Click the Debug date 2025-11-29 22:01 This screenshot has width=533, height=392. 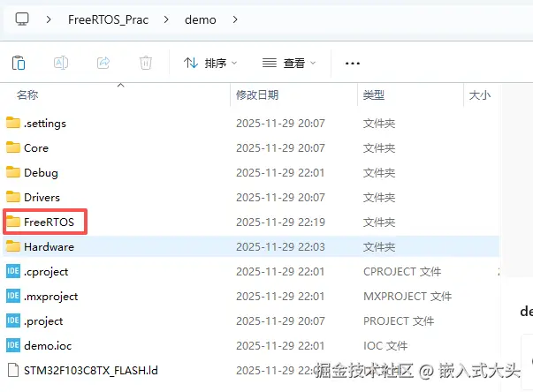point(280,173)
